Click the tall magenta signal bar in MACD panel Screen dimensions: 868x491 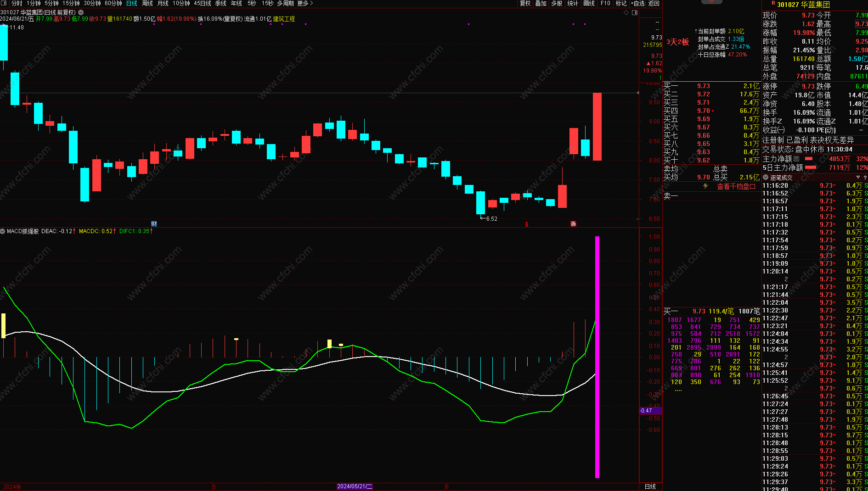tap(597, 357)
